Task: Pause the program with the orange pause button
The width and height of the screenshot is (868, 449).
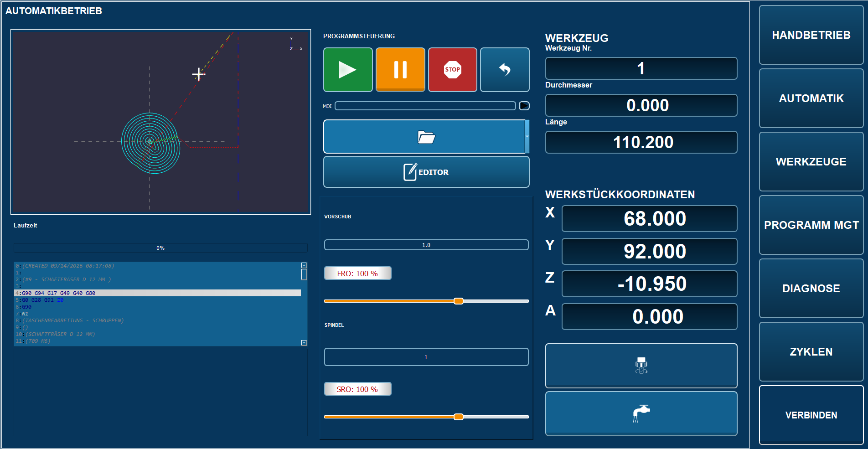Action: tap(400, 70)
